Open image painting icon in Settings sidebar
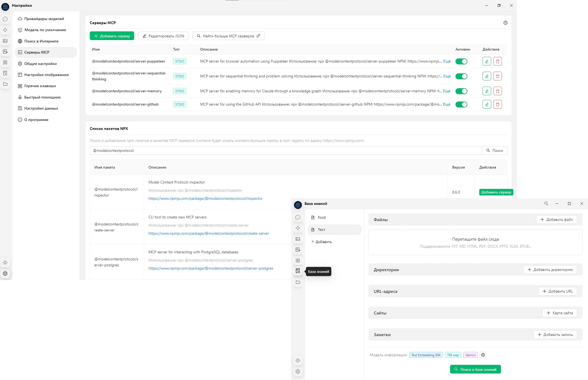The width and height of the screenshot is (588, 380). 5,41
